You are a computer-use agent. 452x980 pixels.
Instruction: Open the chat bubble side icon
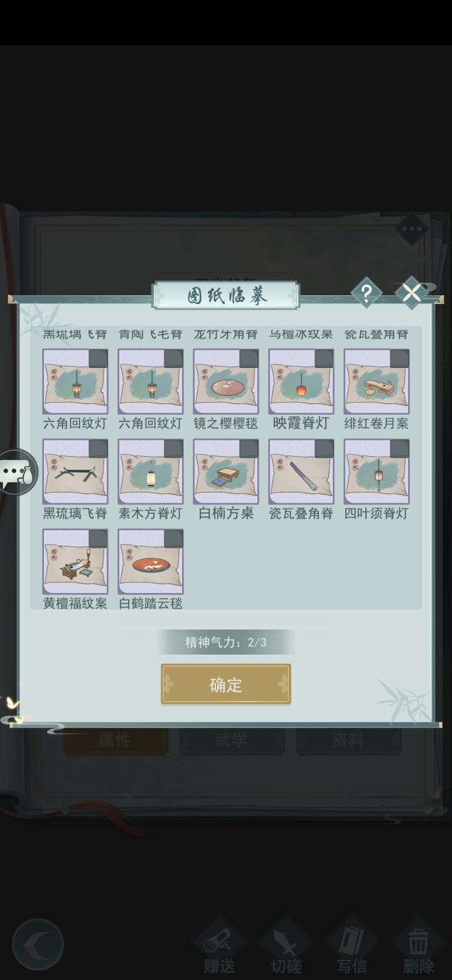(x=18, y=472)
